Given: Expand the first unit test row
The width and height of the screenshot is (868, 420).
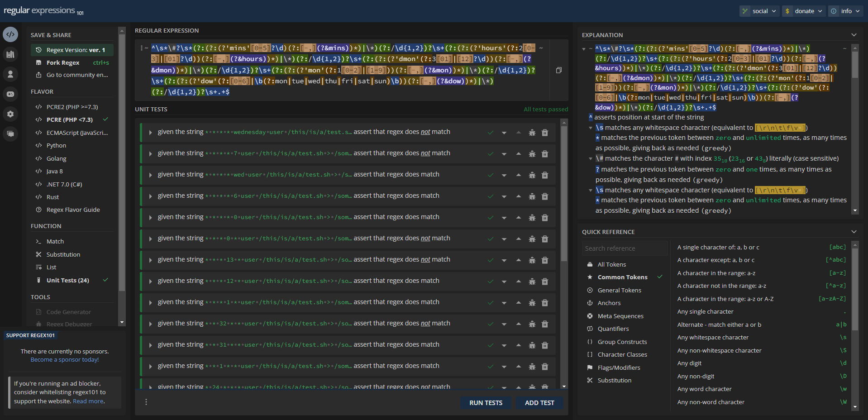Looking at the screenshot, I should point(150,133).
